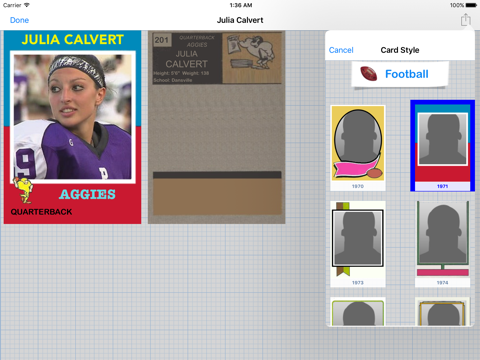Tap the 1:36 AM clock in status bar

[x=241, y=5]
